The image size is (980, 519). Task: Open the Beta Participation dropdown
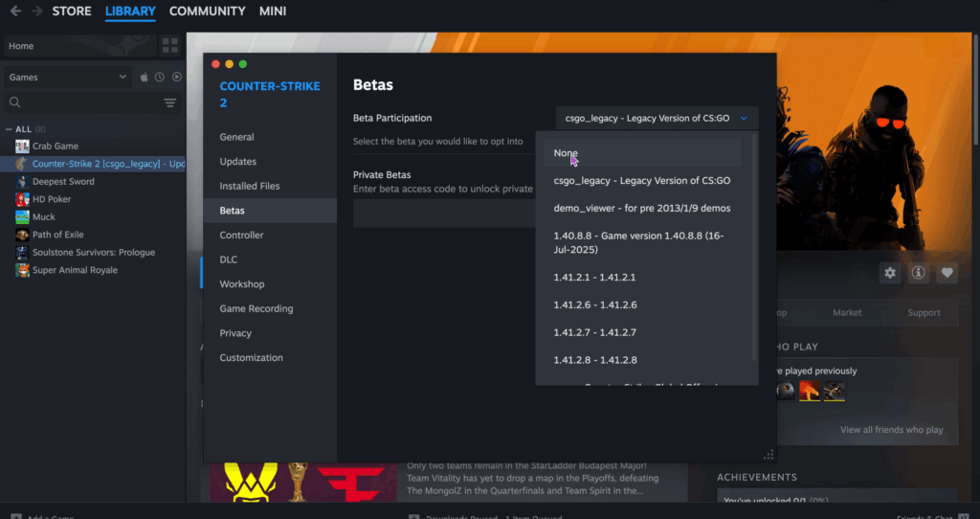point(657,118)
